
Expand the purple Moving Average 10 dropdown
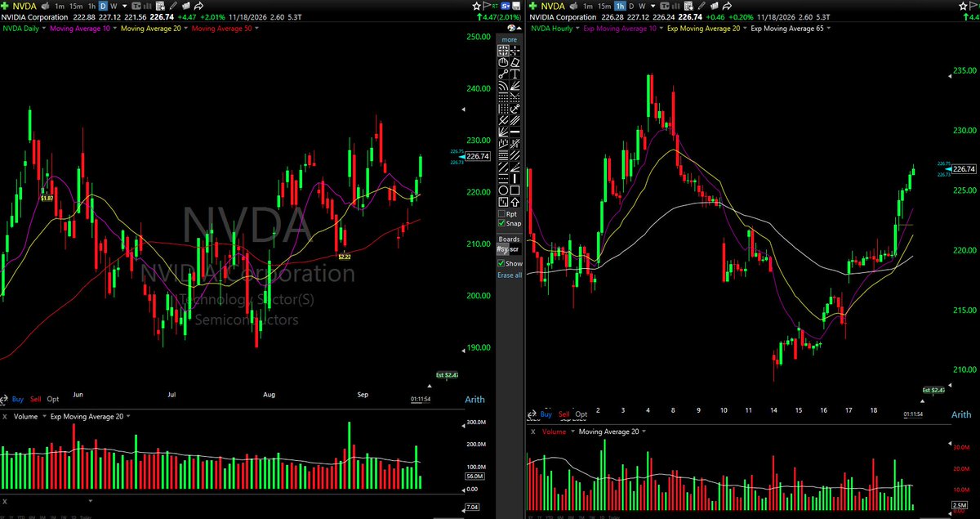coord(115,28)
